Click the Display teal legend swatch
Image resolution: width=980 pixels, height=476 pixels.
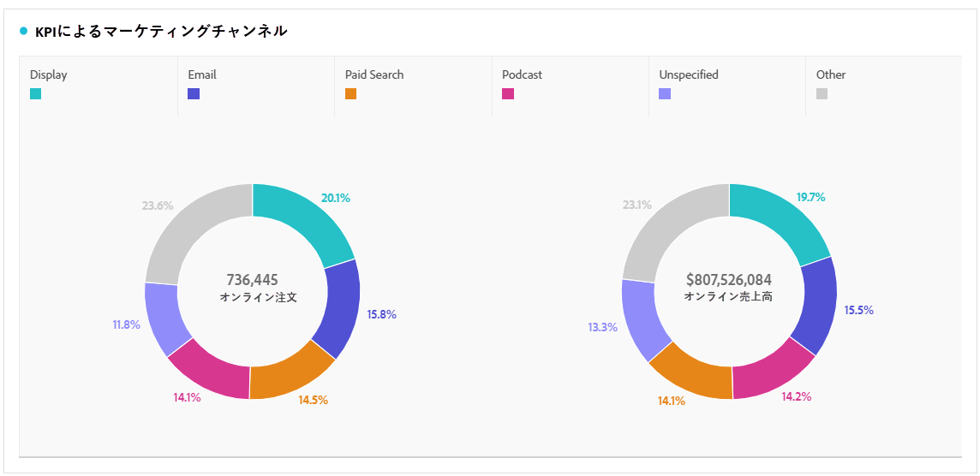(35, 94)
